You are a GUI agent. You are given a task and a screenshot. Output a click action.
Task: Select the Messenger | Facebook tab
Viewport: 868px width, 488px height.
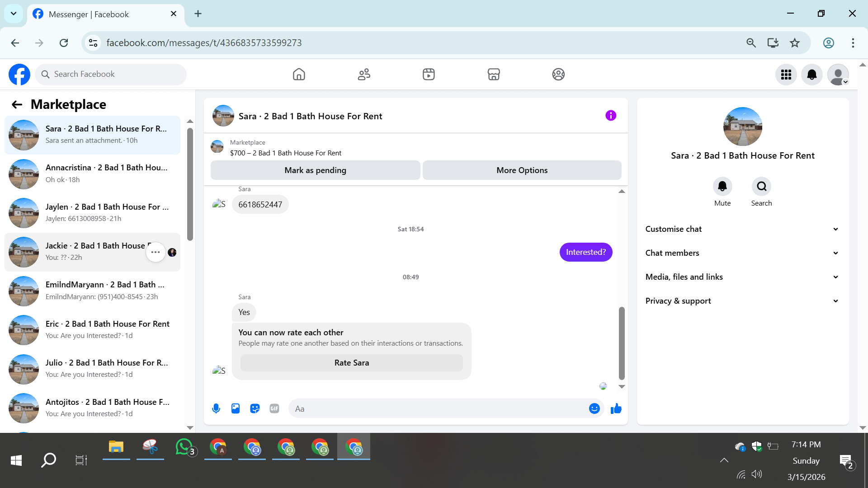(106, 14)
